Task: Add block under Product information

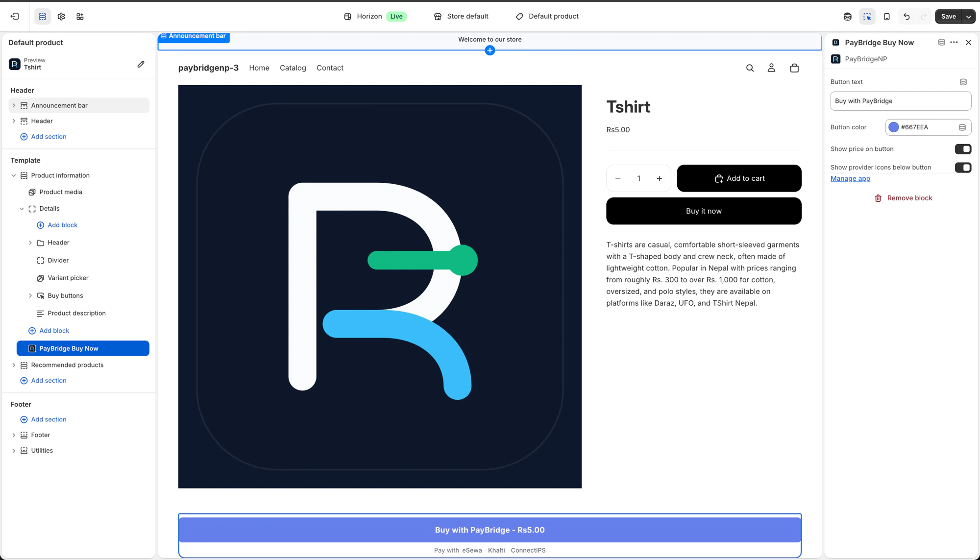Action: (49, 331)
